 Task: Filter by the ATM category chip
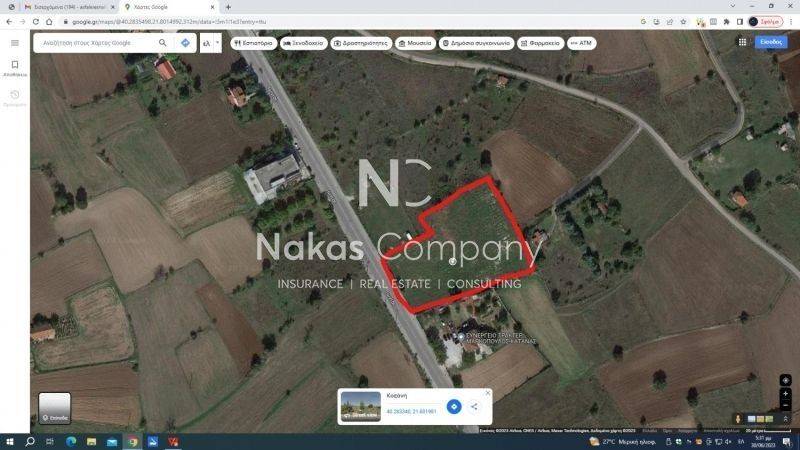[x=581, y=43]
